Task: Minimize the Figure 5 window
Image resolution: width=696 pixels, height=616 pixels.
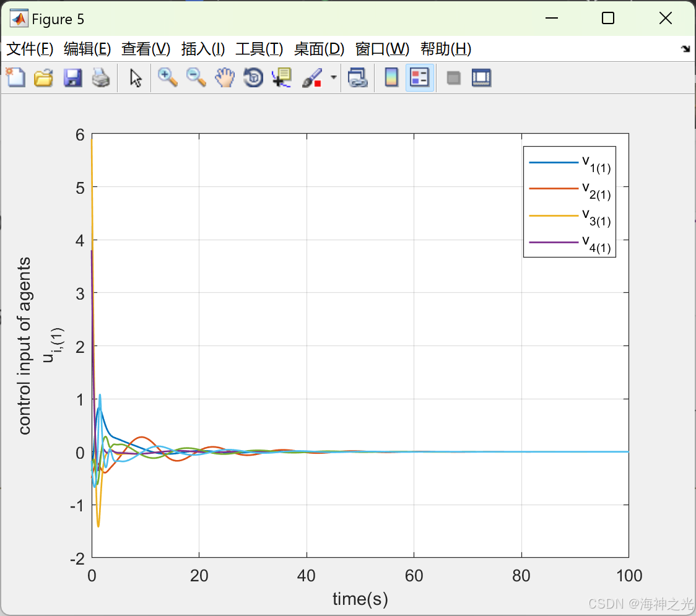Action: [551, 18]
